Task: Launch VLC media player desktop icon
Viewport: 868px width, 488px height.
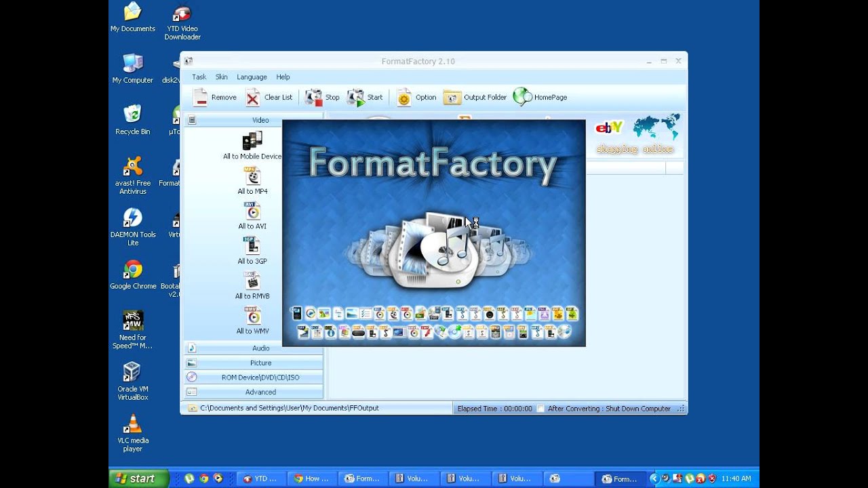Action: 133,433
